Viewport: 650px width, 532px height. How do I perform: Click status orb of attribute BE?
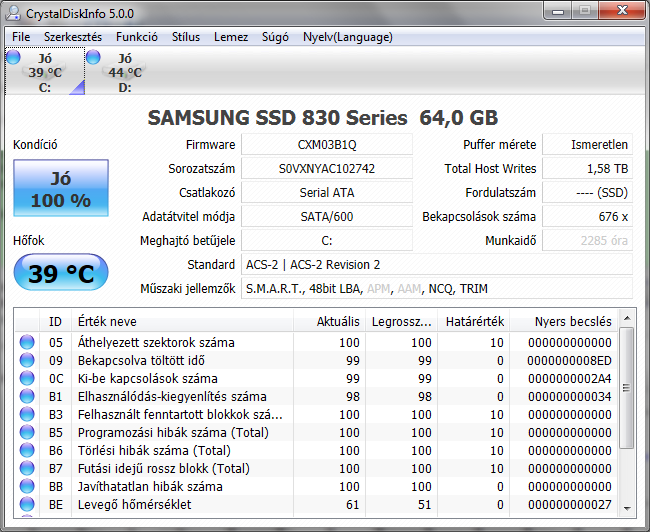tap(27, 504)
